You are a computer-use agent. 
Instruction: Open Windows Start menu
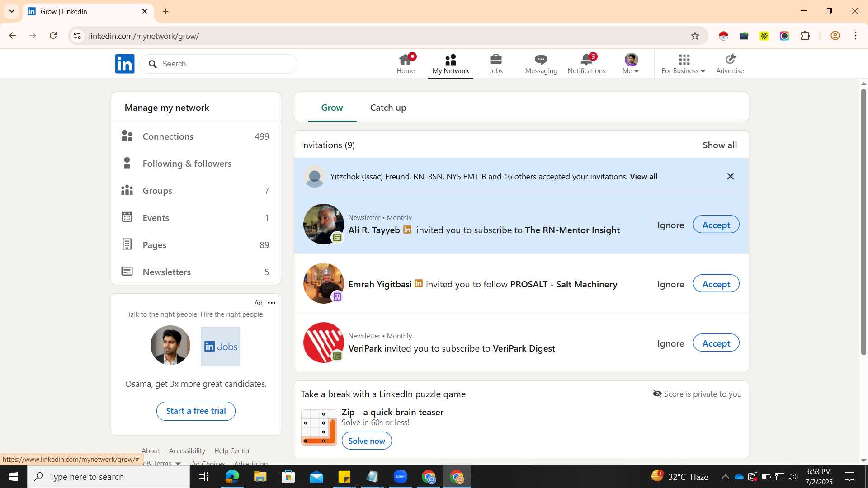[13, 477]
